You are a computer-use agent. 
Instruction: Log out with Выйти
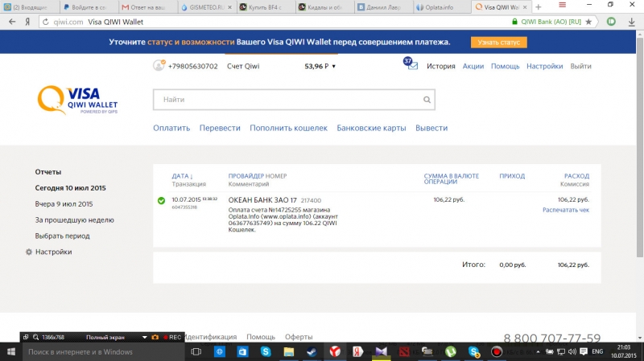click(580, 66)
